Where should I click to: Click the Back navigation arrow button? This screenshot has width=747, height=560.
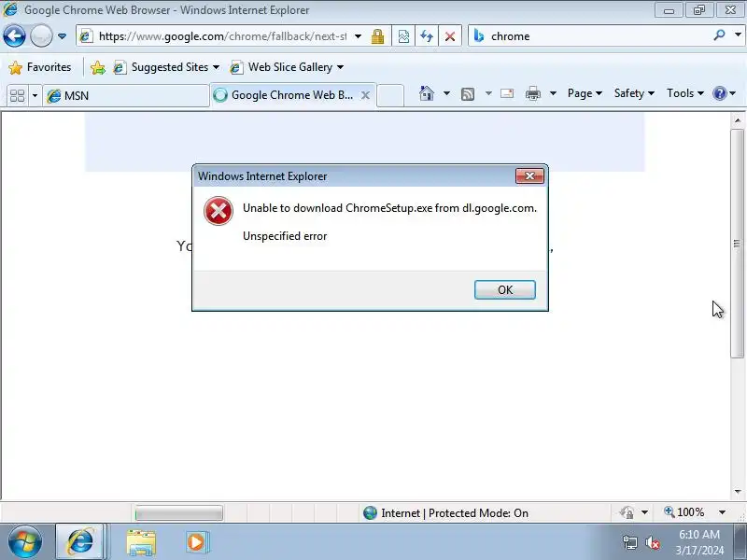point(14,36)
